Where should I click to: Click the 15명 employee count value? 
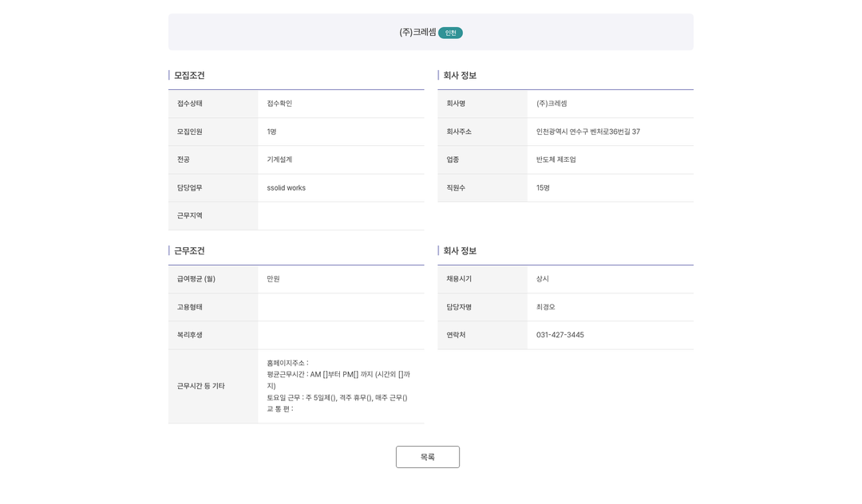(543, 187)
